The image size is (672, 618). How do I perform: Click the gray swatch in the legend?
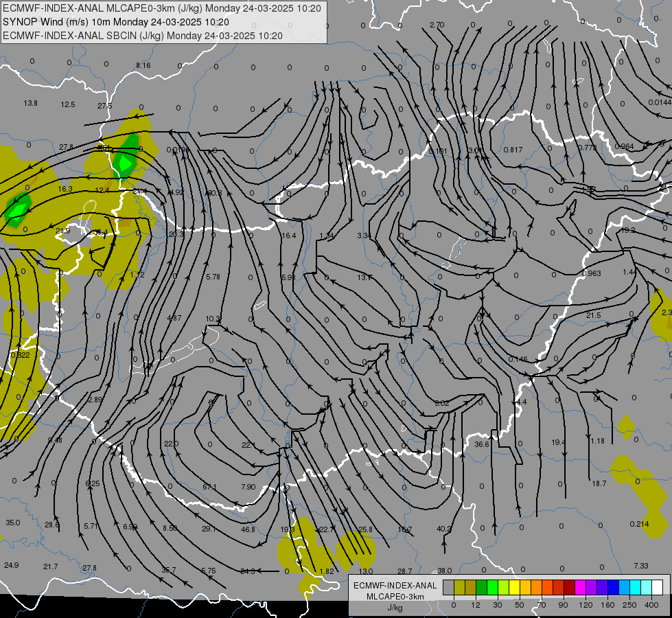click(x=448, y=587)
